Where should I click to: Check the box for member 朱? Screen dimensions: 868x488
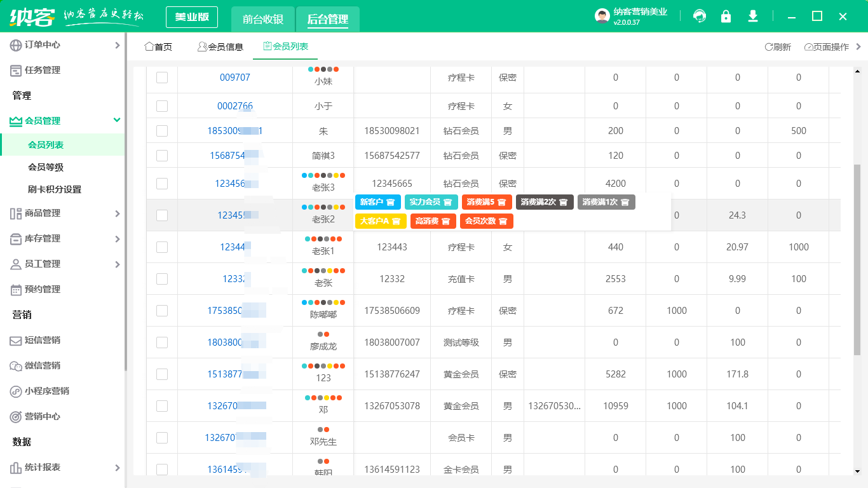click(162, 131)
